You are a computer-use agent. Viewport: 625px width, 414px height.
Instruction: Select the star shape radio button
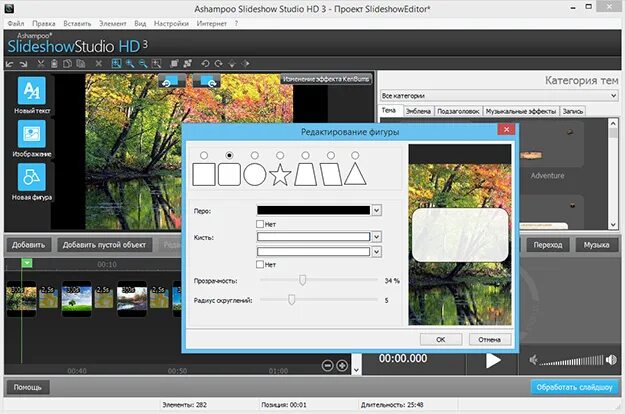point(280,155)
